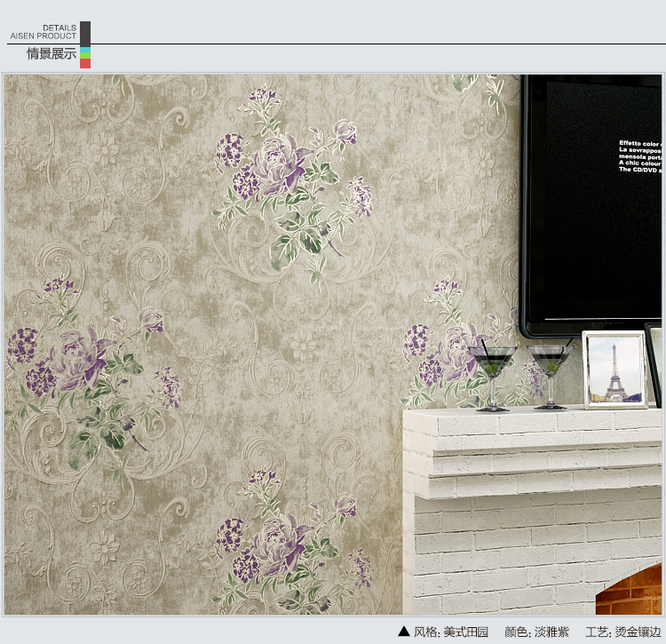
Task: Click the 情景展示 section heading
Action: pos(52,54)
